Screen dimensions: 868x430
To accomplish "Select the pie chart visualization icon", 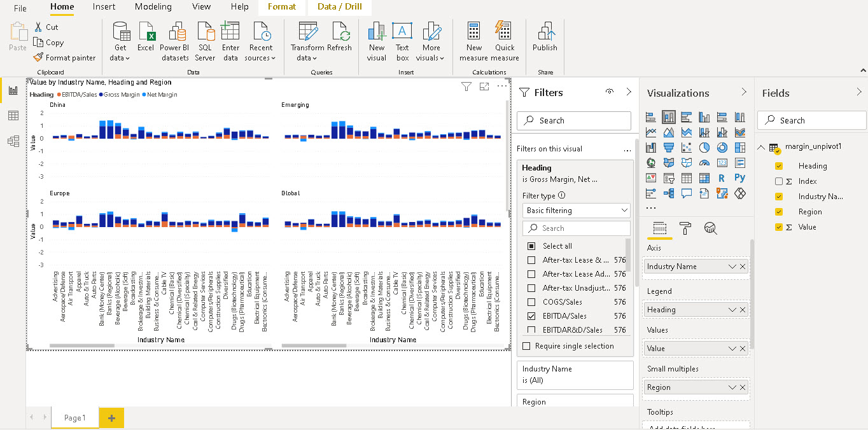I will [704, 147].
